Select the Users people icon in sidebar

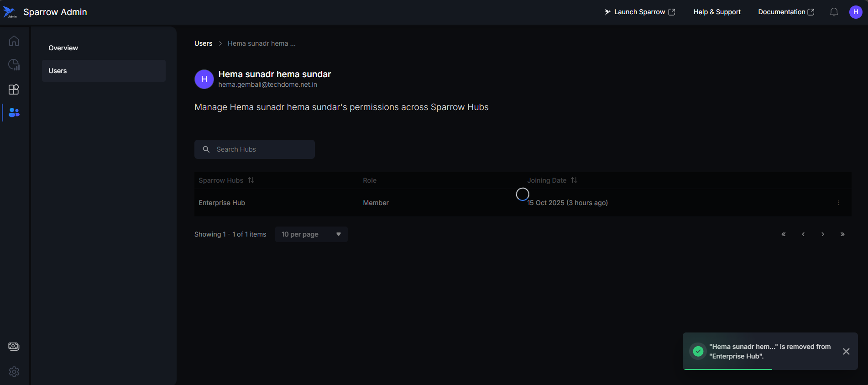pos(14,112)
